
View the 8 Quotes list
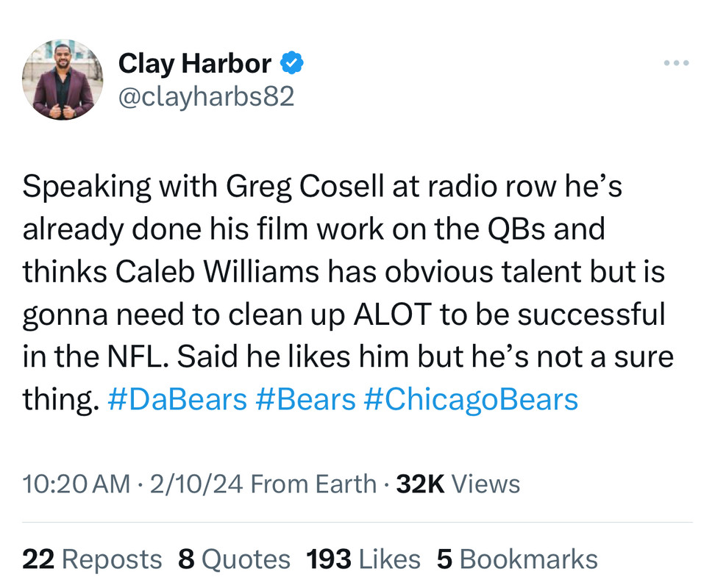(x=234, y=559)
